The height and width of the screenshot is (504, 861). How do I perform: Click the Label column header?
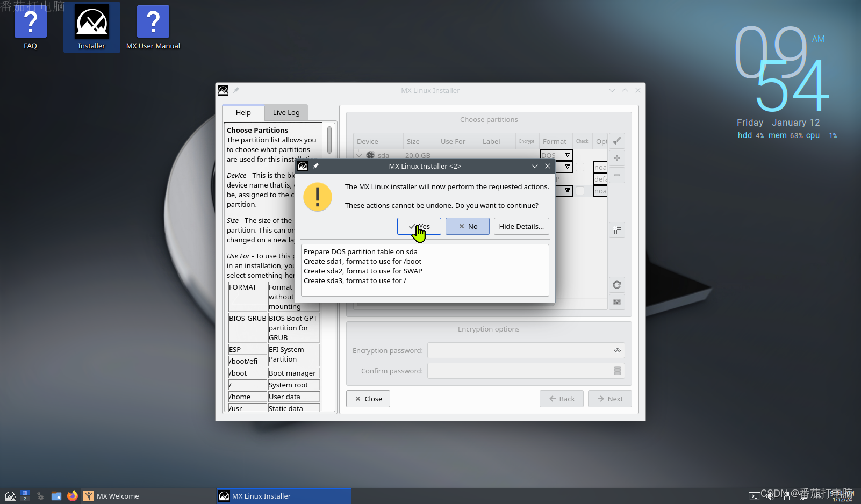tap(497, 141)
